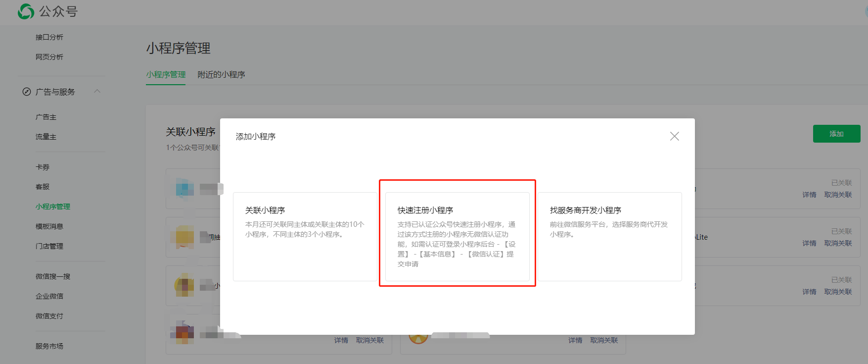Viewport: 868px width, 364px height.
Task: Navigate to 企业微信 in the sidebar
Action: click(x=49, y=296)
